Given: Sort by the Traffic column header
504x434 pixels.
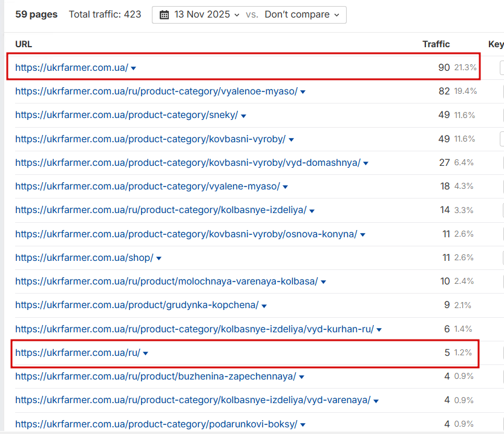Looking at the screenshot, I should (x=436, y=44).
